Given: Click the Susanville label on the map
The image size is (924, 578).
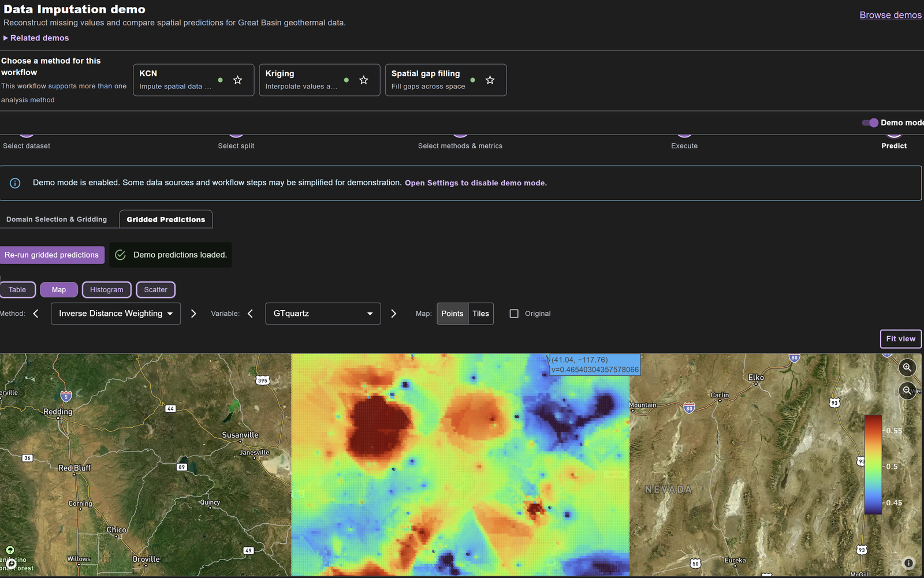Looking at the screenshot, I should pos(240,435).
